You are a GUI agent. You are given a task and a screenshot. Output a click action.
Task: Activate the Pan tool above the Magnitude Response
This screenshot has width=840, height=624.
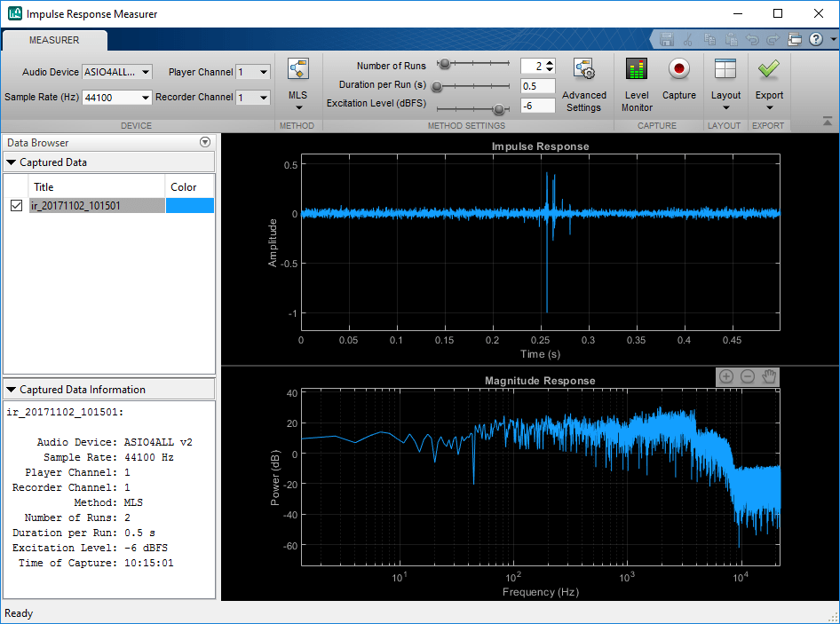coord(767,376)
